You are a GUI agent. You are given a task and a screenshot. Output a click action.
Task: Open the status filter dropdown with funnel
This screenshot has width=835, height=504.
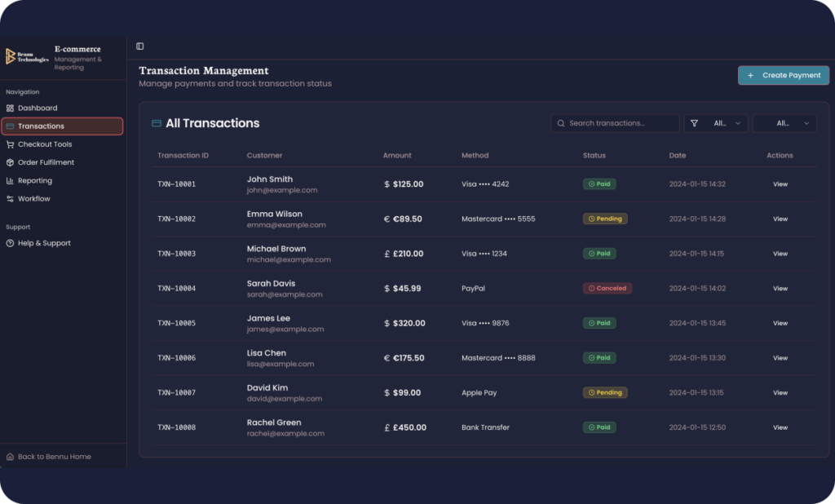coord(716,123)
